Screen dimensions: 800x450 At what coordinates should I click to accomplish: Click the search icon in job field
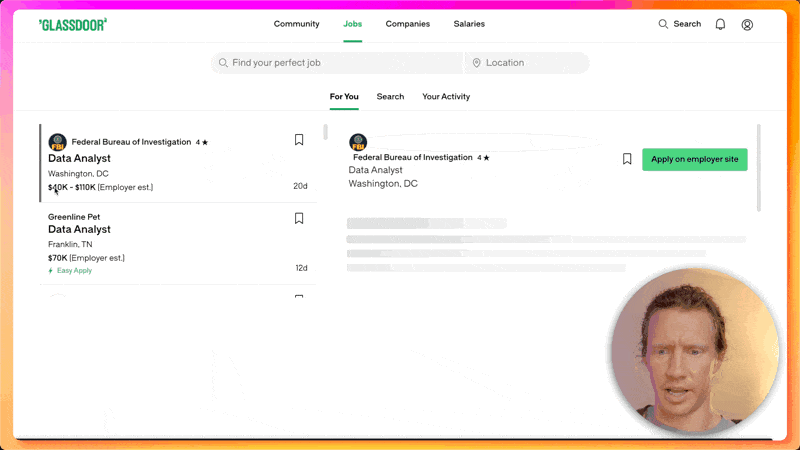click(x=223, y=63)
